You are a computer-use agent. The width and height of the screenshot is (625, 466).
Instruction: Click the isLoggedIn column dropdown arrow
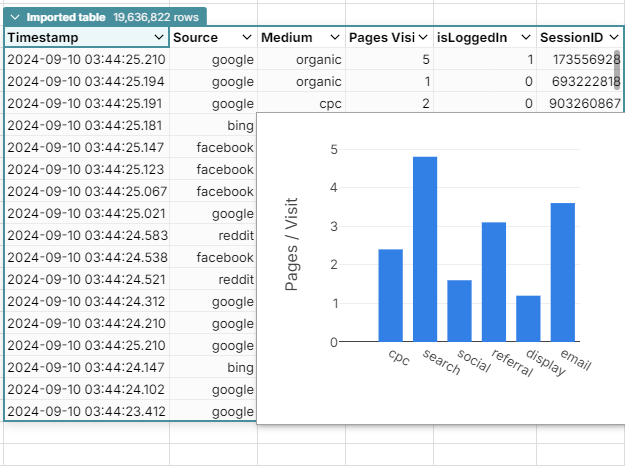pyautogui.click(x=526, y=38)
